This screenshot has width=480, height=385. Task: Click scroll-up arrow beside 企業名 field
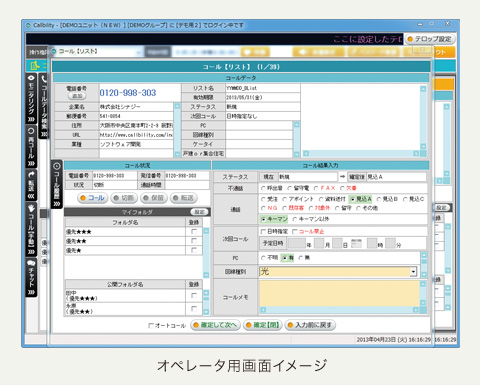[177, 106]
